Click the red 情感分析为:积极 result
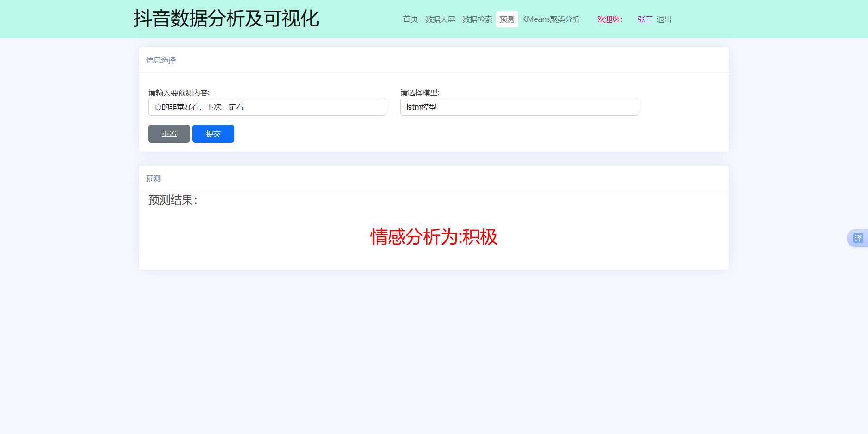This screenshot has width=868, height=434. click(434, 237)
